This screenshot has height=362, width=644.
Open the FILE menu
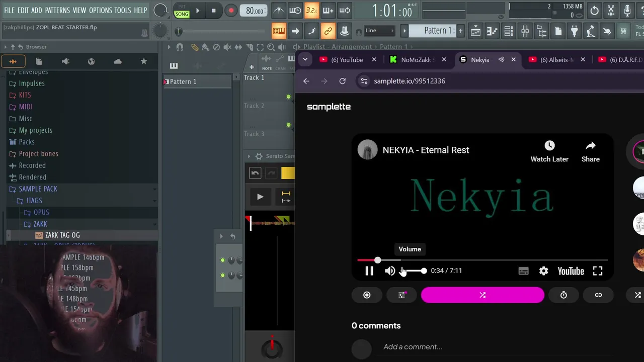pyautogui.click(x=10, y=10)
